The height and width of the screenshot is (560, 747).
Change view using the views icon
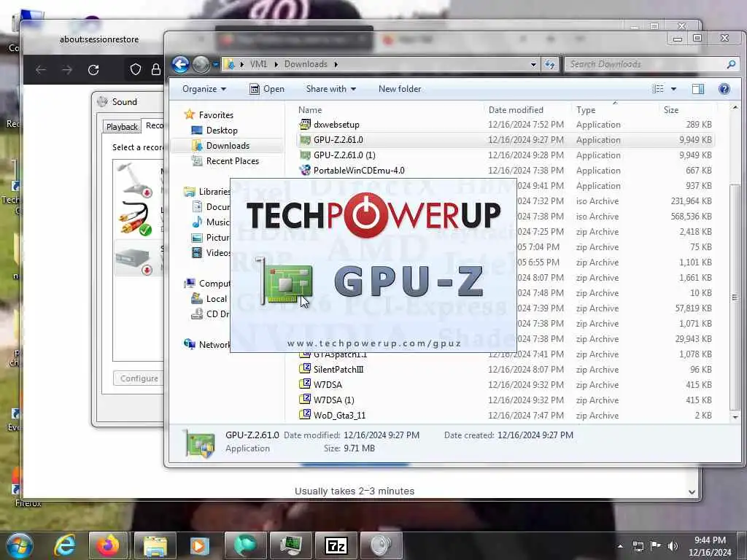coord(658,89)
